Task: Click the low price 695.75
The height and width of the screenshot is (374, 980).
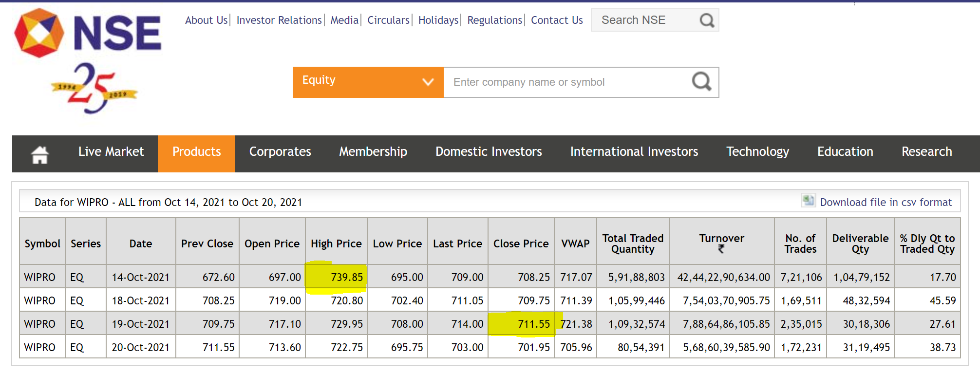Action: click(407, 347)
